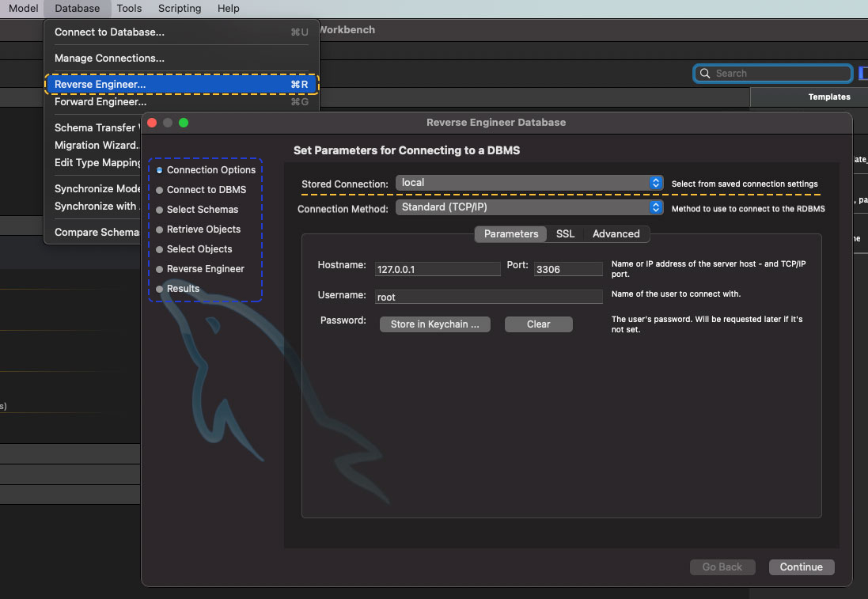
Task: Click 'Select from saved connection settings' text
Action: click(x=744, y=184)
